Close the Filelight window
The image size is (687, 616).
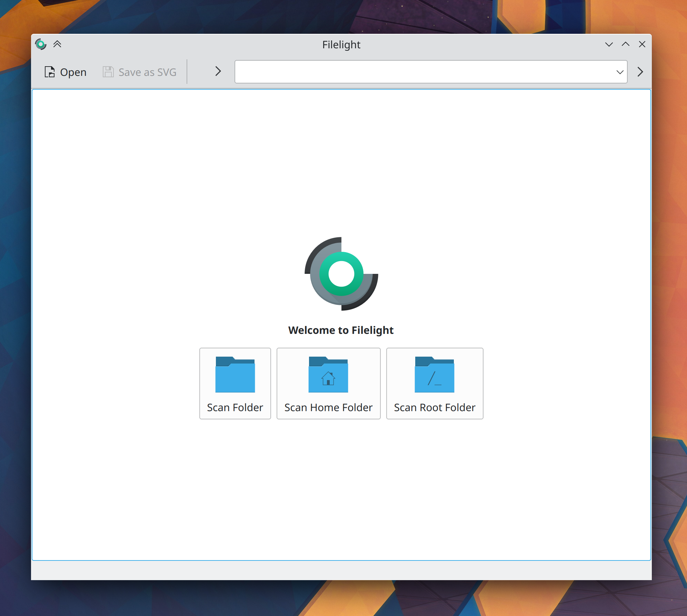pyautogui.click(x=642, y=44)
